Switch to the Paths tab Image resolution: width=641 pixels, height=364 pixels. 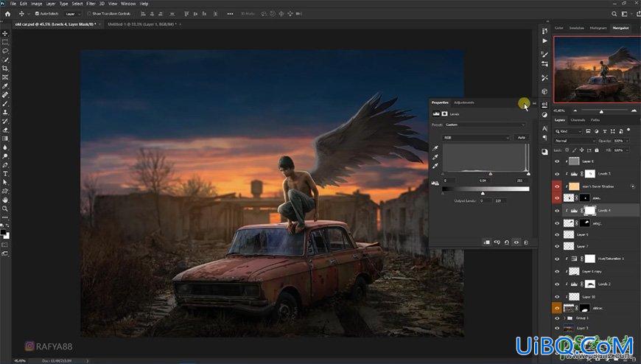pos(595,120)
